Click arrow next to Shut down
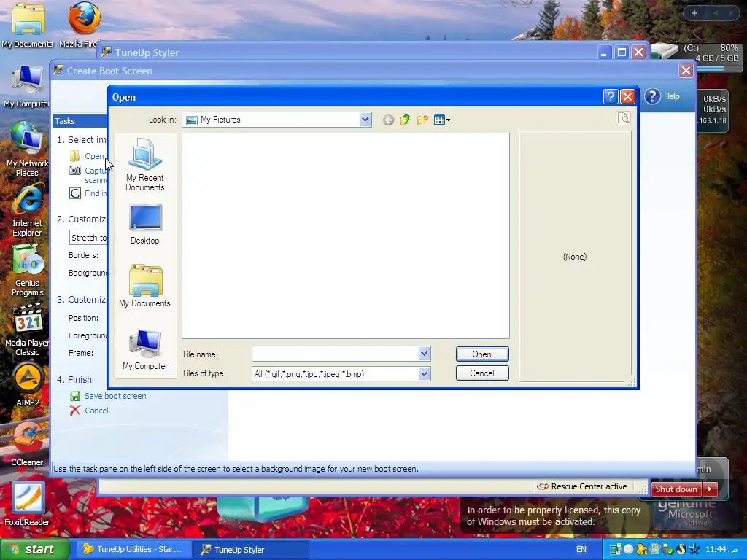Screen dimensions: 747x560 pos(710,489)
